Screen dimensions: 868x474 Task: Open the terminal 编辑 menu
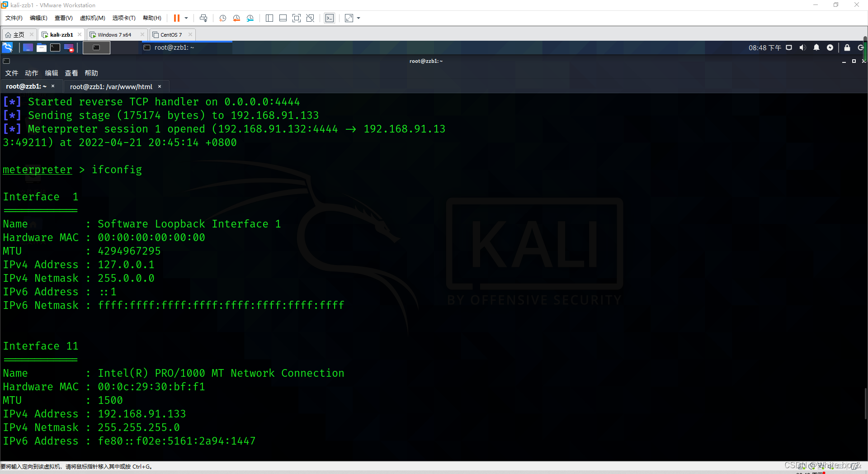52,73
